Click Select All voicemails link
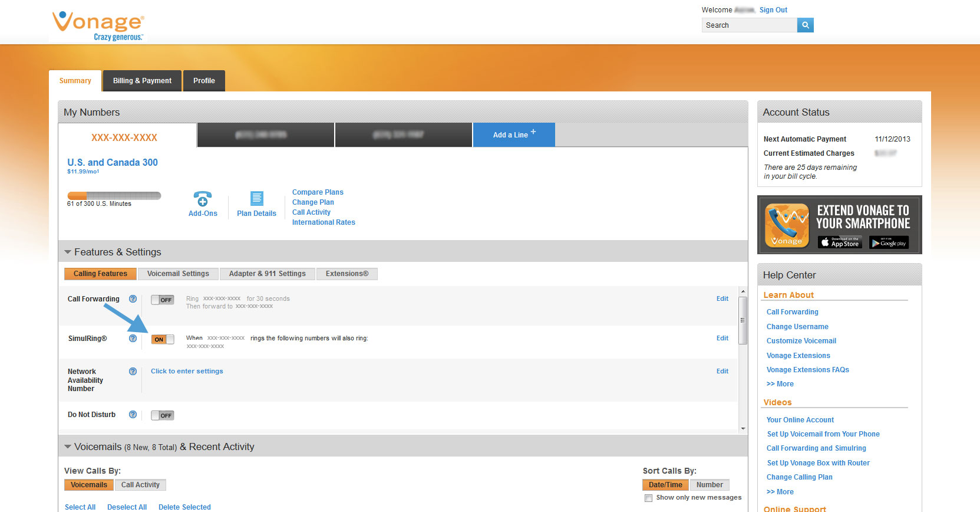 (x=80, y=507)
